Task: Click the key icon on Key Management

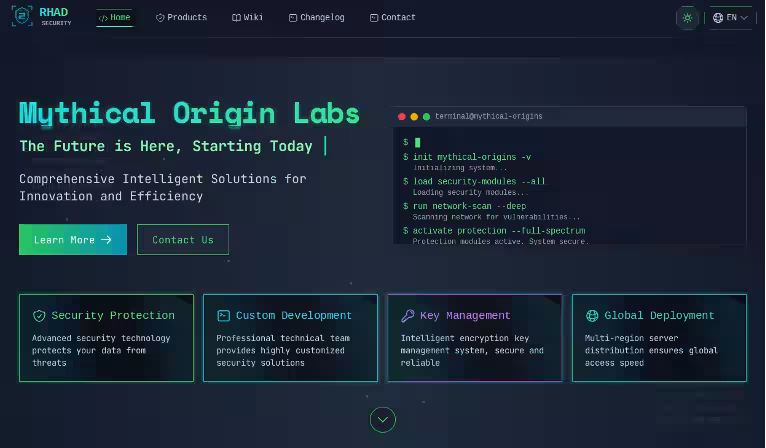Action: (407, 316)
